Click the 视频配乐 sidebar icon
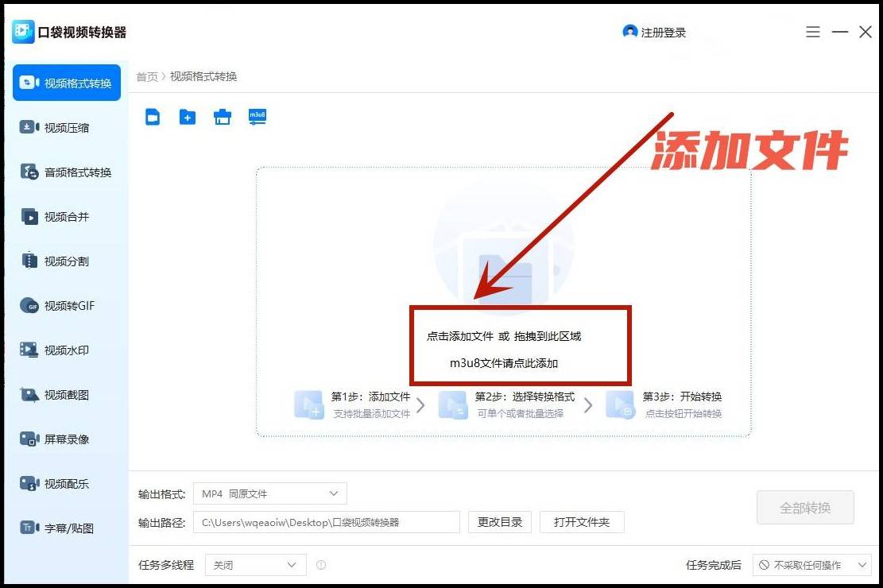The width and height of the screenshot is (883, 588). coord(29,483)
